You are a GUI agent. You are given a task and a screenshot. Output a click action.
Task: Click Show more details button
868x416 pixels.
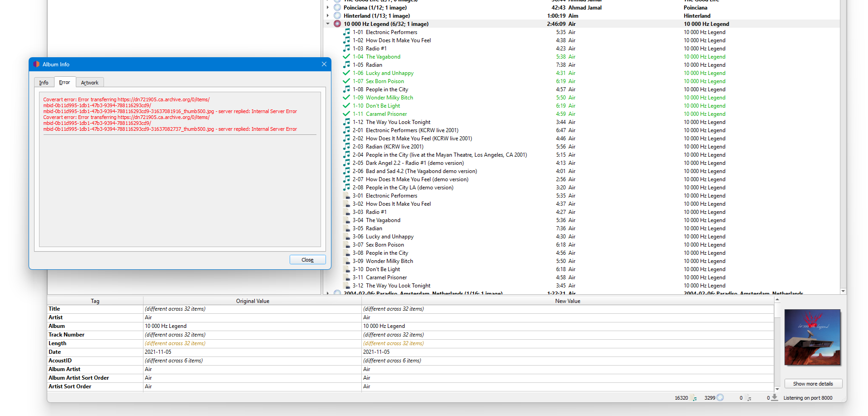[x=813, y=384]
